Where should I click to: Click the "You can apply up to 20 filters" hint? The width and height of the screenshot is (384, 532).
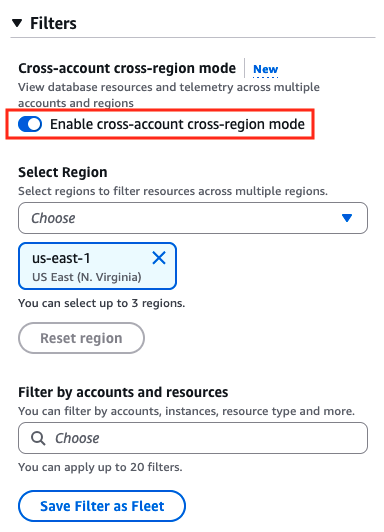100,467
